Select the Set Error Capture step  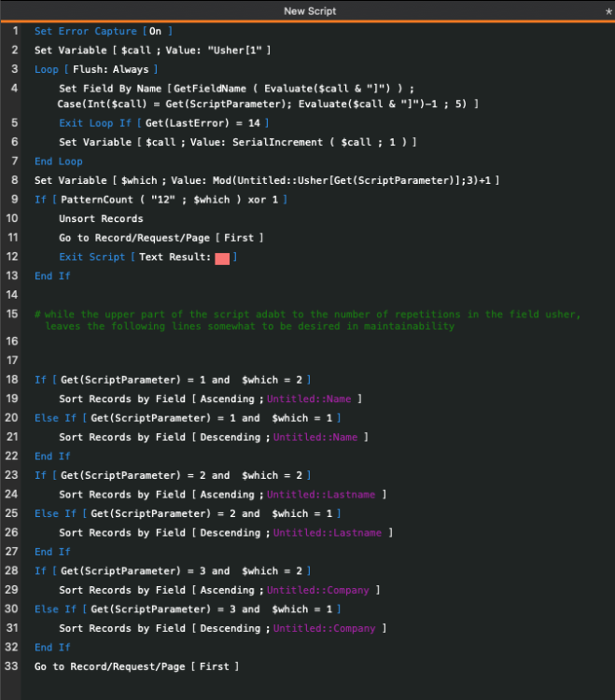(103, 31)
